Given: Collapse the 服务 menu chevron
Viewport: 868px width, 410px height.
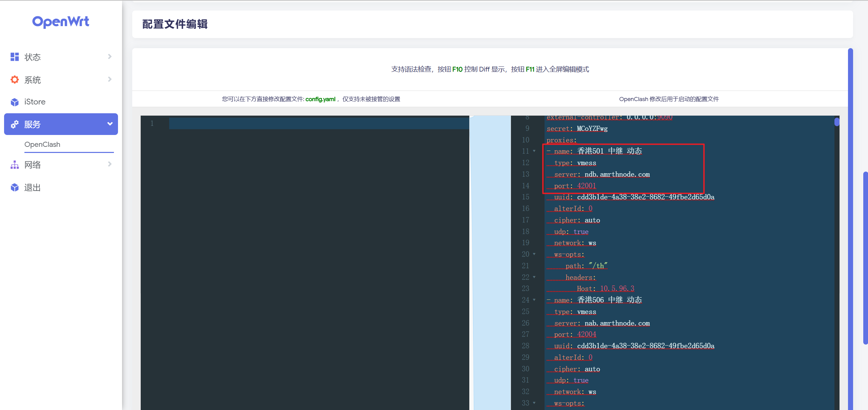Looking at the screenshot, I should pos(110,124).
